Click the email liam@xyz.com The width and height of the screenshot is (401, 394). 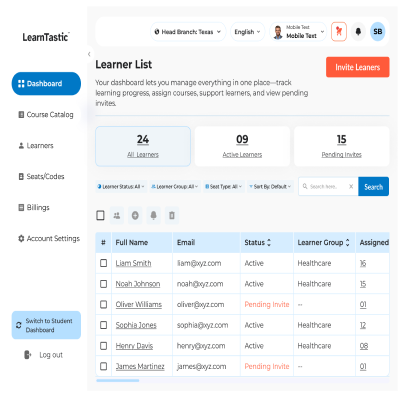(199, 263)
